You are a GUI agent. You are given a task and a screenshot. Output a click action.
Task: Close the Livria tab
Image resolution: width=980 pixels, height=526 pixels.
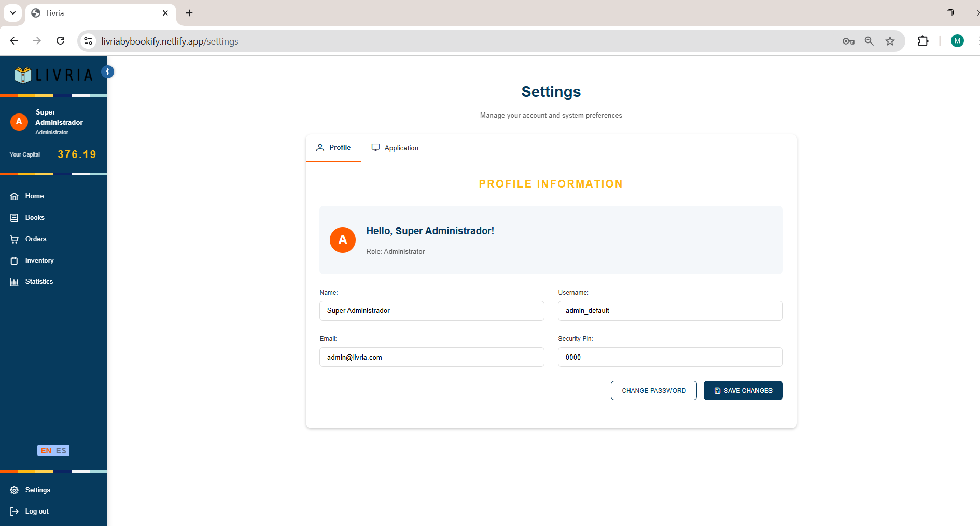(165, 13)
